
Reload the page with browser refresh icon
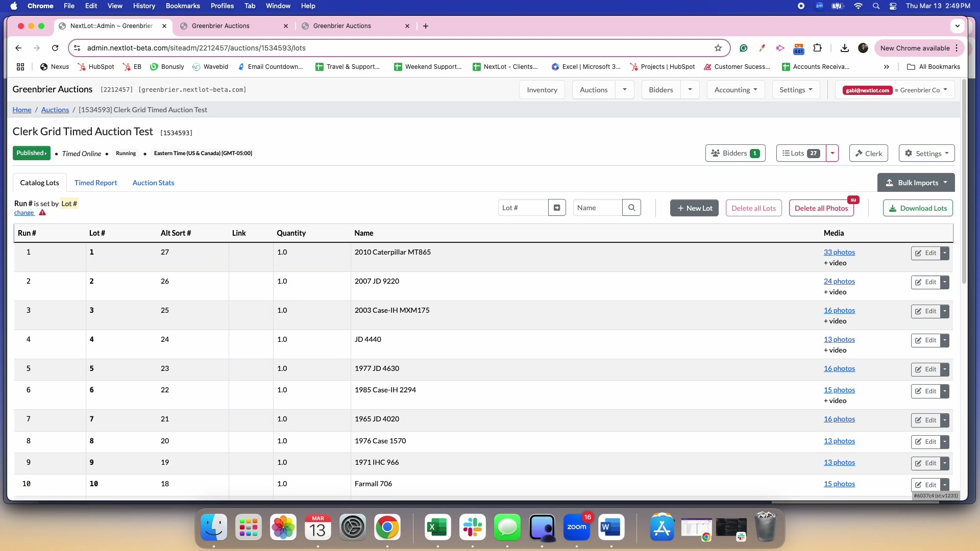click(55, 48)
